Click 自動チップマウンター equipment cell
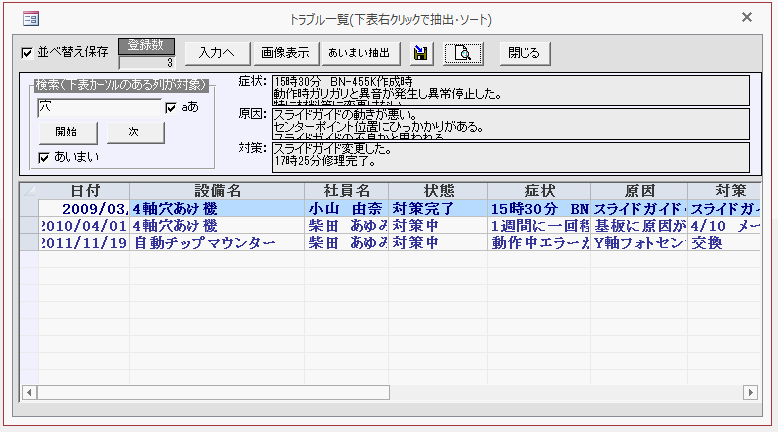778x432 pixels. coord(217,243)
